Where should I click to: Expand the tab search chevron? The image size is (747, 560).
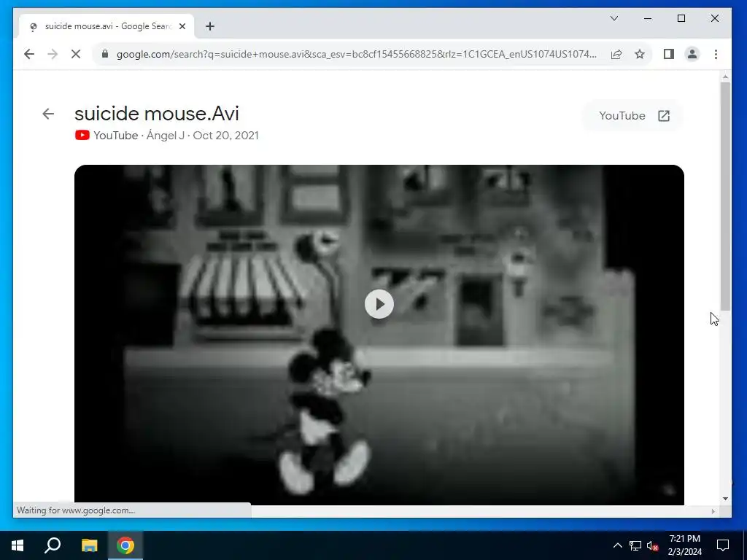[x=614, y=18]
